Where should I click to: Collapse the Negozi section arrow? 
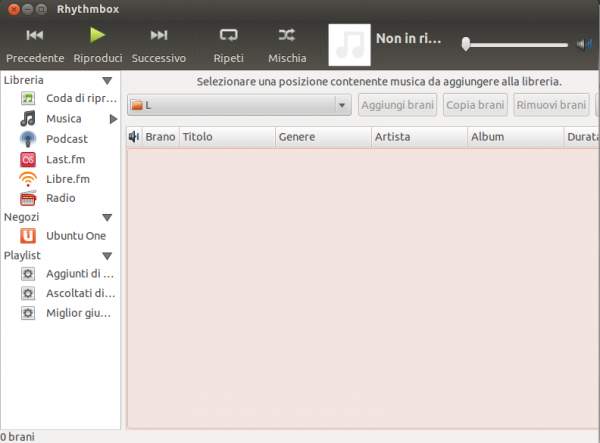107,217
